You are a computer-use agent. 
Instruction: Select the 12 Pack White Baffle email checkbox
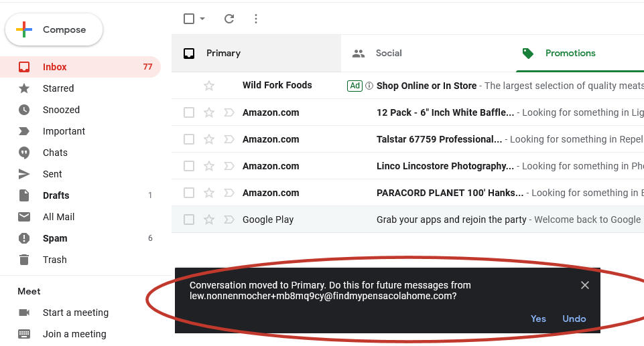(189, 112)
